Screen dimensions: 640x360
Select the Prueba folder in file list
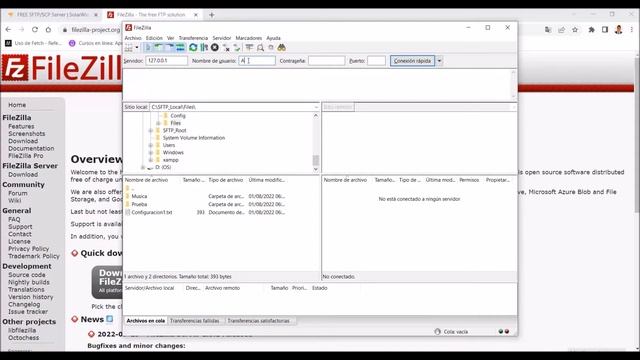[139, 204]
